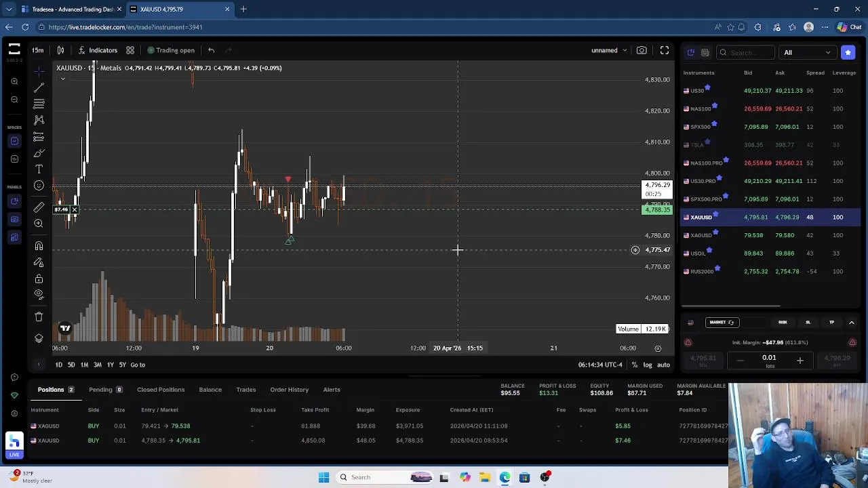The width and height of the screenshot is (868, 488).
Task: Click the remove drawings trash icon
Action: (39, 317)
